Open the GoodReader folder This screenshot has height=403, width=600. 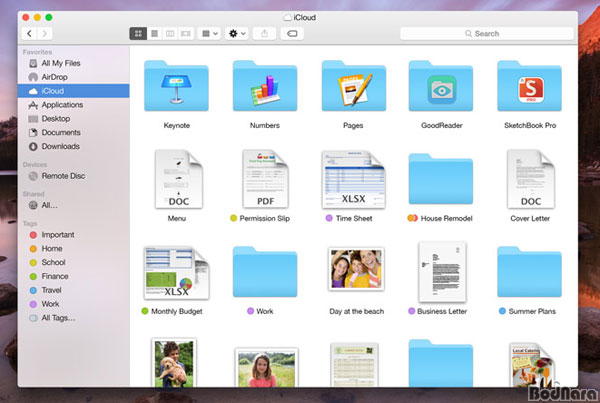pyautogui.click(x=441, y=86)
